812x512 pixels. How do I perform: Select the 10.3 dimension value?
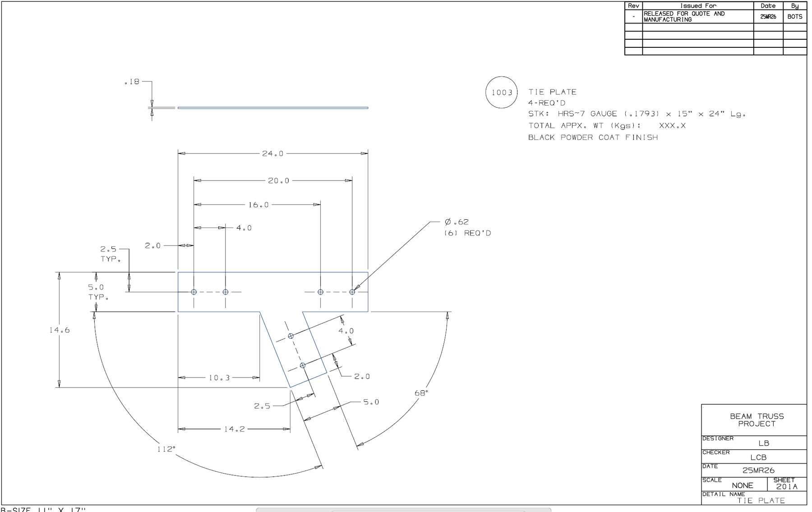click(x=219, y=378)
